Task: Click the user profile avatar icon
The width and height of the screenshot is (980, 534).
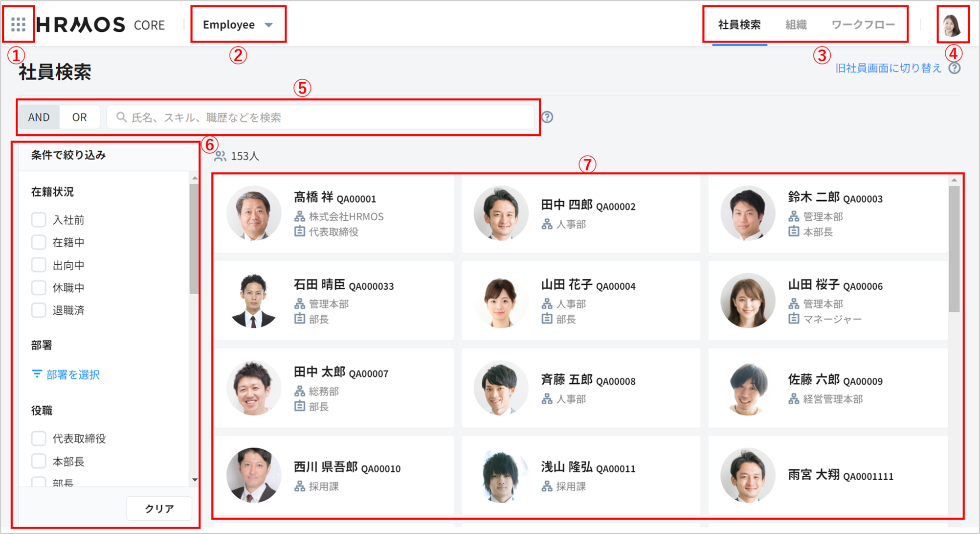Action: pos(952,24)
